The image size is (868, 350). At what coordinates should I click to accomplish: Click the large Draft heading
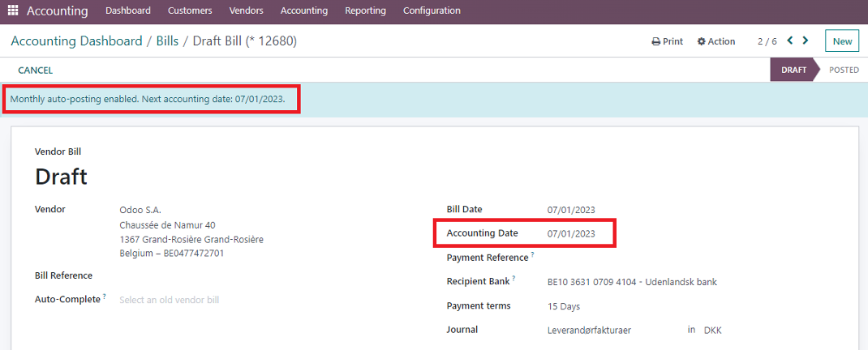62,177
